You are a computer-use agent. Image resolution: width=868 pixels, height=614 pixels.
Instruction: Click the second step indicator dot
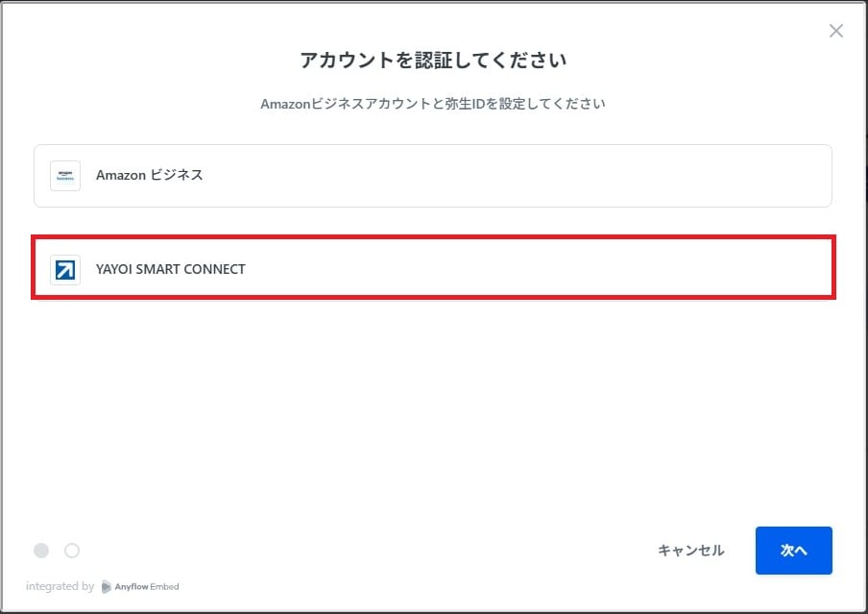tap(72, 551)
